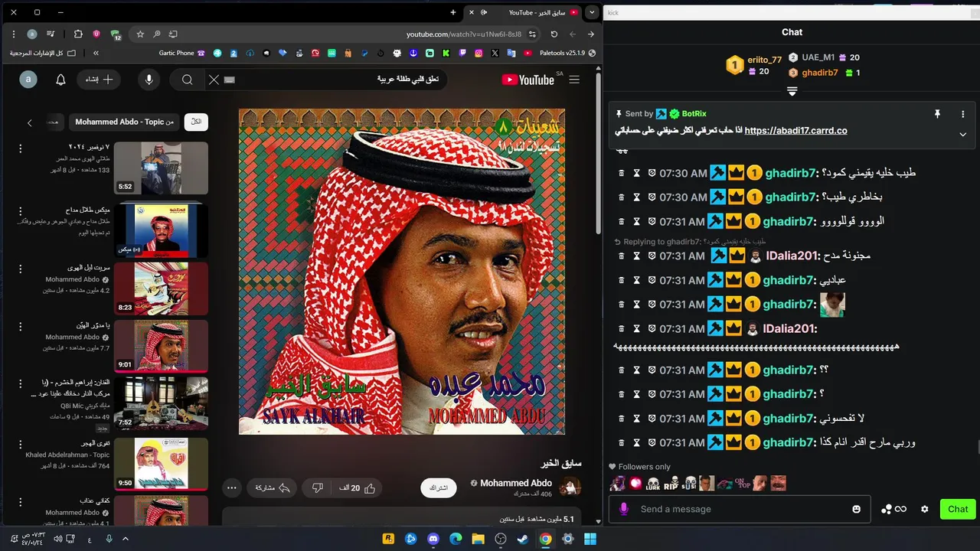Open the chat emoji picker
The width and height of the screenshot is (980, 551).
coord(856,509)
